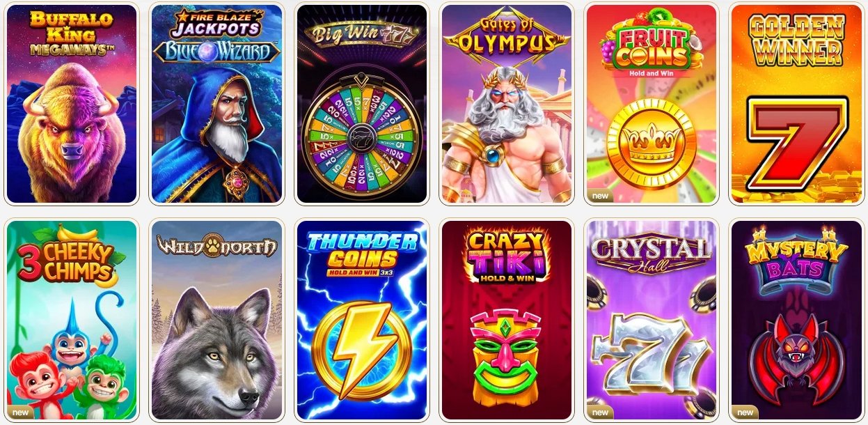Viewport: 868px width, 425px height.
Task: Open Thunder Coins Hold and Win
Action: [x=361, y=320]
